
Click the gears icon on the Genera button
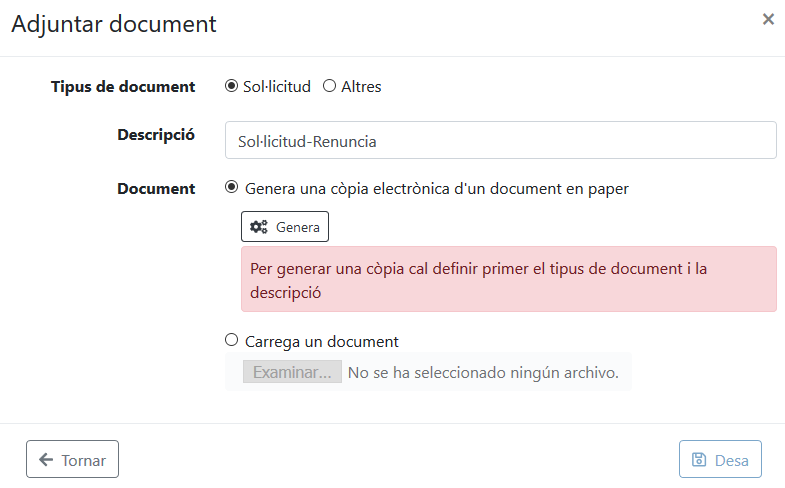[x=258, y=227]
